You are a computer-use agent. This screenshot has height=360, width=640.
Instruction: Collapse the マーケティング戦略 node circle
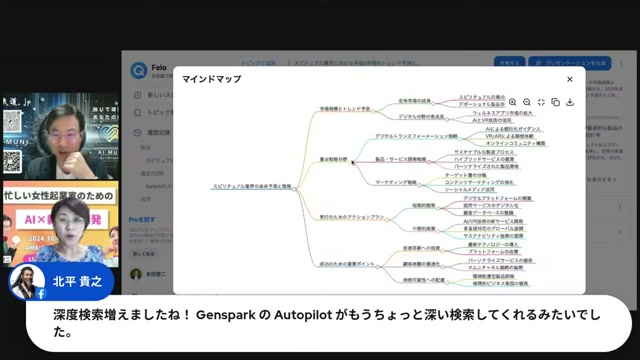point(419,185)
